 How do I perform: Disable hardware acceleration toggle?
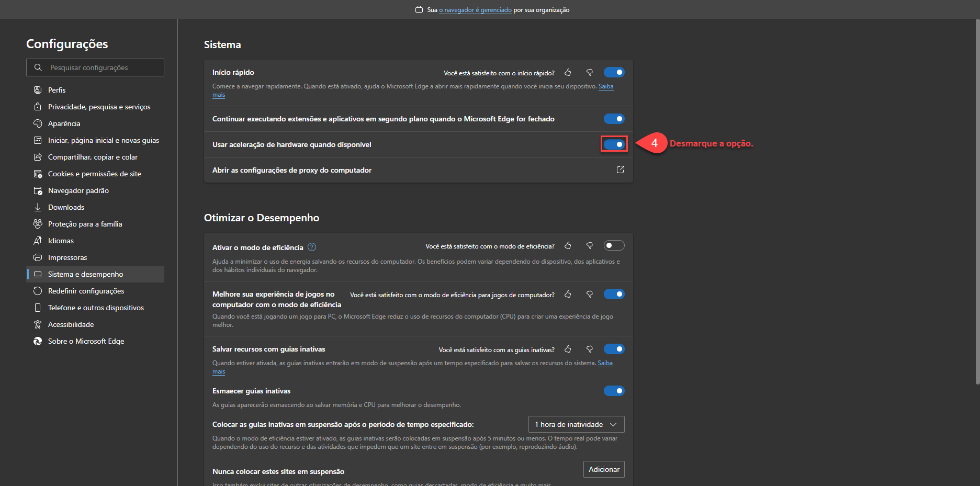[614, 144]
